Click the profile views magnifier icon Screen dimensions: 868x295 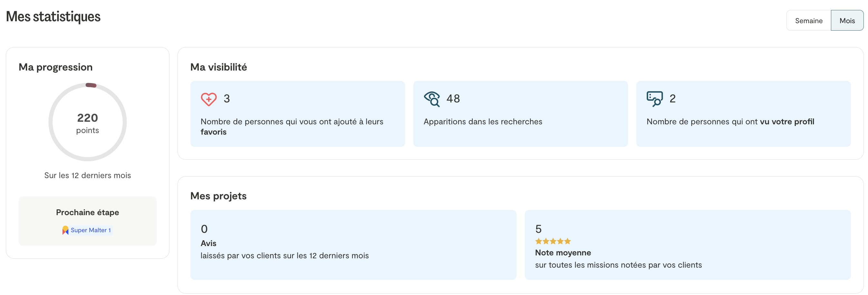[654, 99]
